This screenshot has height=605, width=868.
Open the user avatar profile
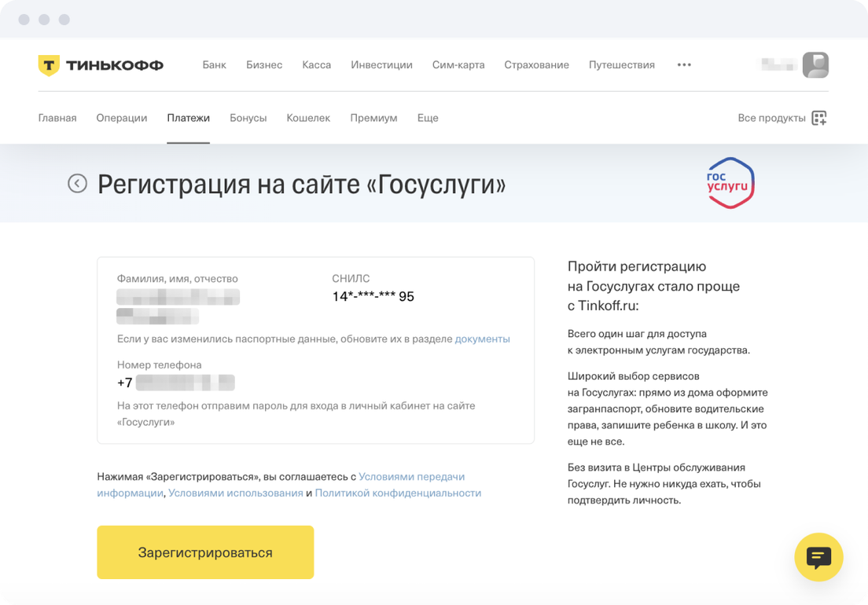(x=815, y=64)
